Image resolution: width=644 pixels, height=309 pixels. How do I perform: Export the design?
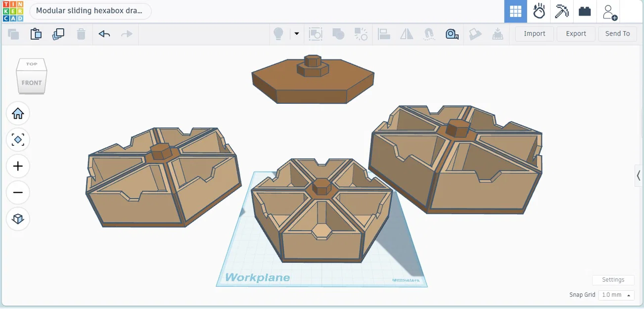[576, 34]
